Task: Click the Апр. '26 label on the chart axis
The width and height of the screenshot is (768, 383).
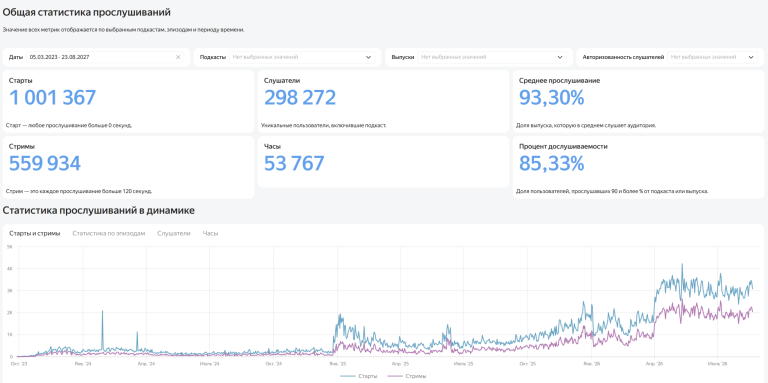Action: click(x=654, y=364)
